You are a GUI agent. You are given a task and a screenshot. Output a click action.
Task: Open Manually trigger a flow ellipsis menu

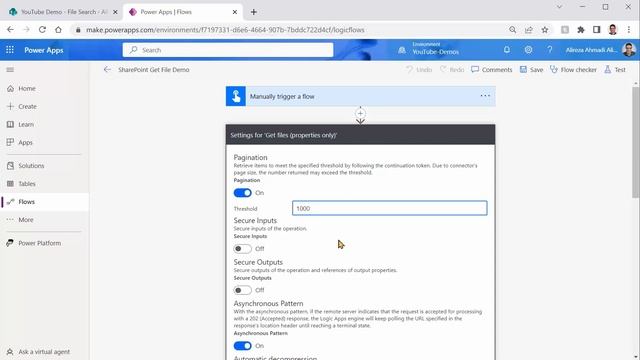coord(485,96)
